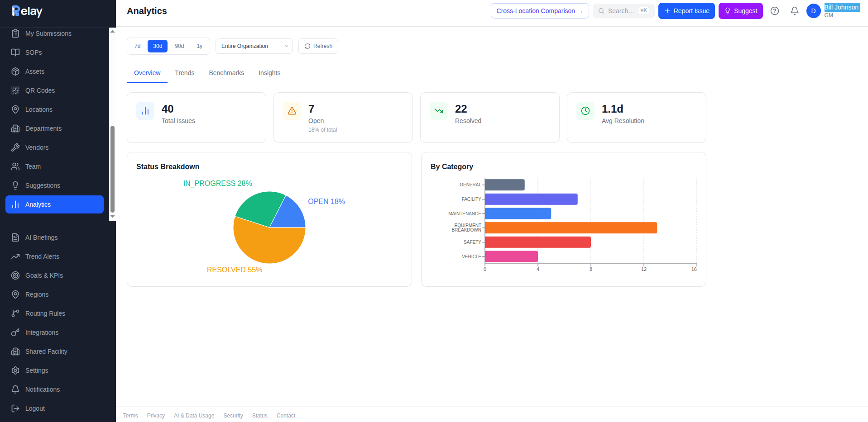Focus the Search input field
868x422 pixels.
pos(623,11)
